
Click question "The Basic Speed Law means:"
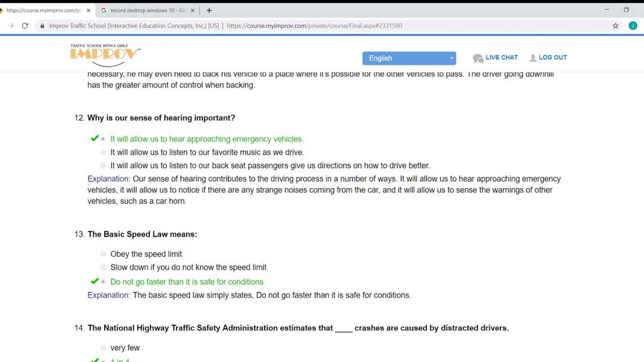tap(142, 234)
